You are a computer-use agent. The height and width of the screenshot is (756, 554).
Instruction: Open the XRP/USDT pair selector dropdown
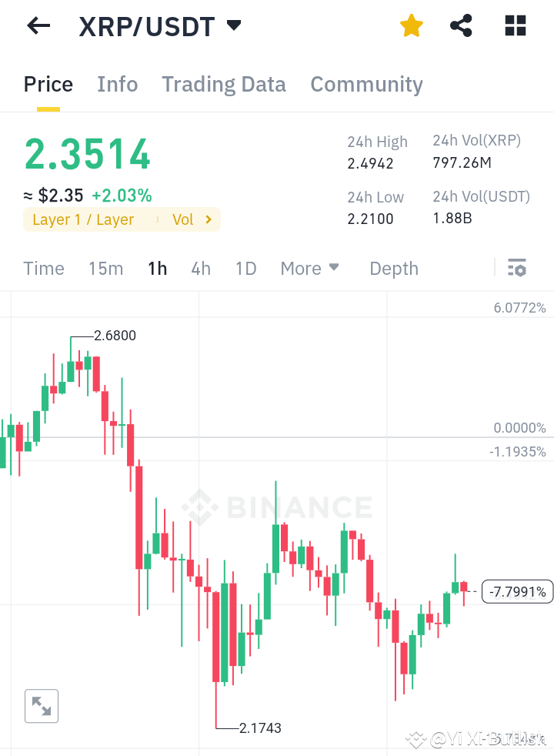tap(233, 25)
